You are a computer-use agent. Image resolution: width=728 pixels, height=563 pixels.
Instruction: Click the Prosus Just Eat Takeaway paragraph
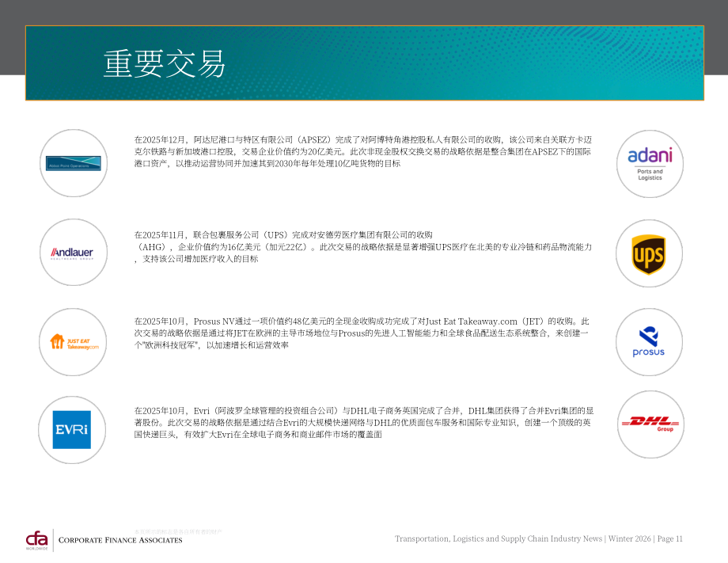coord(362,333)
